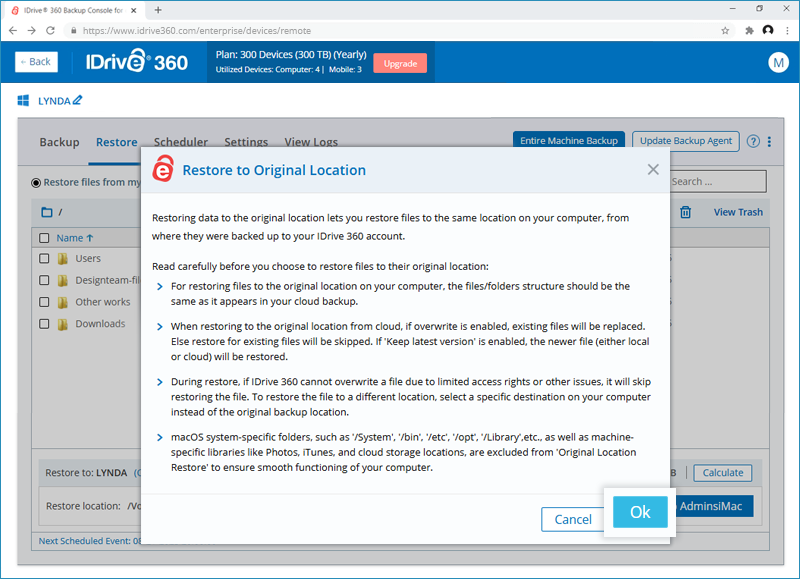Click the Restore location label
The height and width of the screenshot is (579, 800).
[x=83, y=506]
